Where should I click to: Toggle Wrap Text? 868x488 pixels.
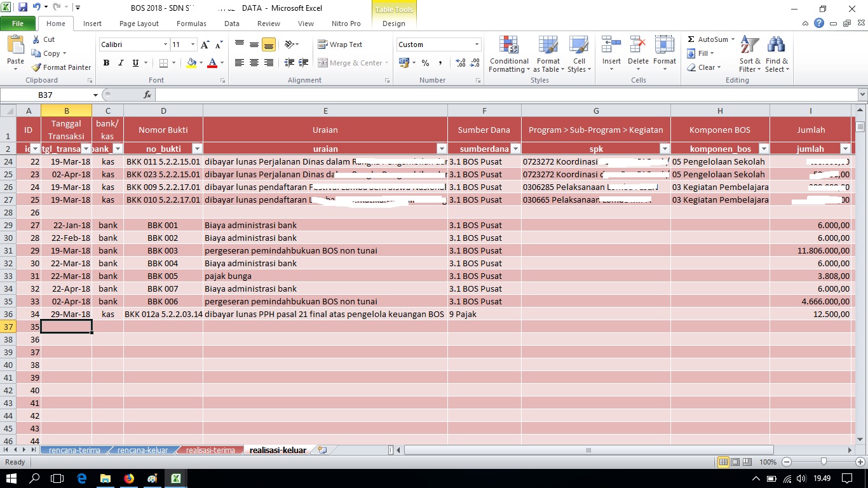340,44
